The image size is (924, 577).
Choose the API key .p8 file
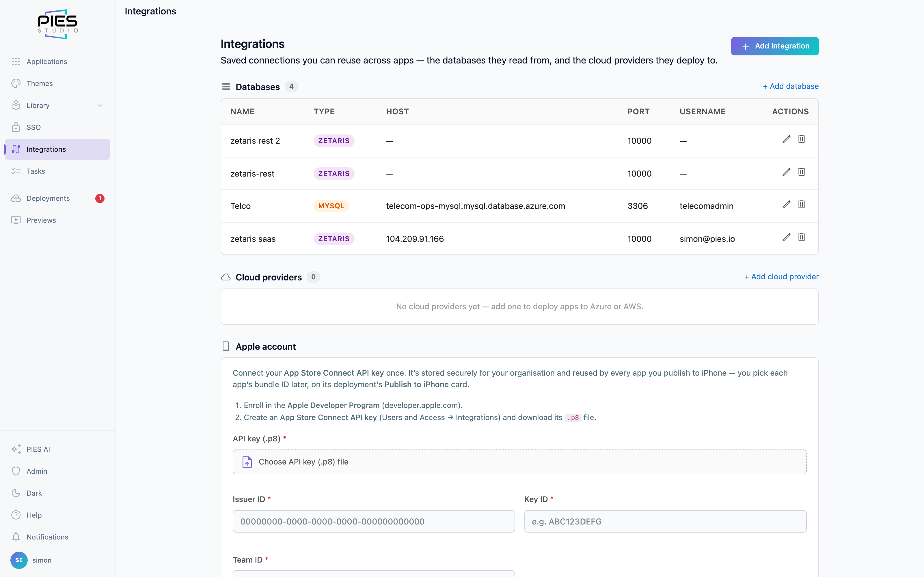519,462
